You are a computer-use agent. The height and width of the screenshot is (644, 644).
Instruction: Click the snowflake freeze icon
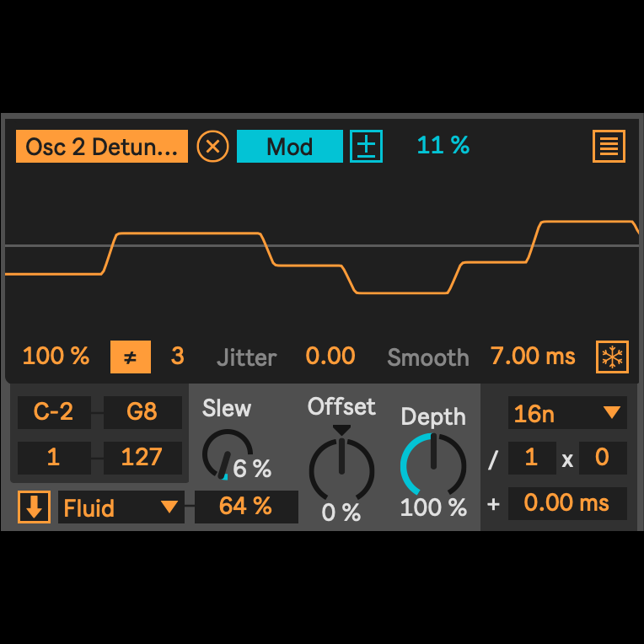(x=612, y=357)
